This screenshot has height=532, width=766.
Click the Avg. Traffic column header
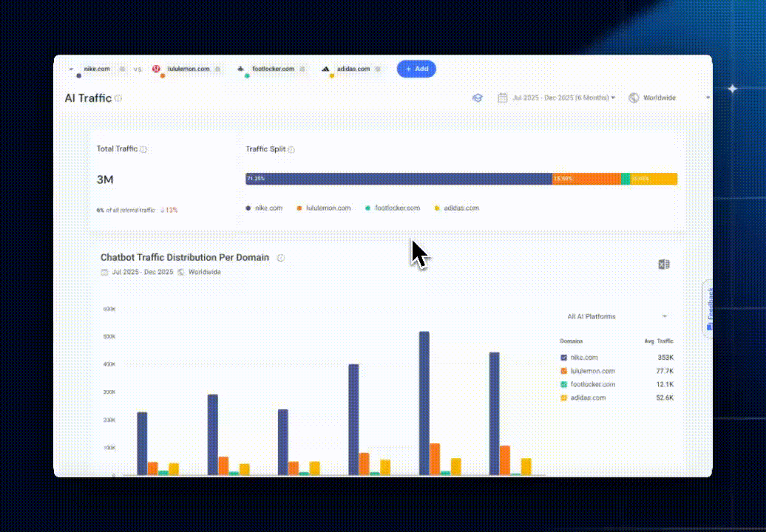(x=659, y=341)
